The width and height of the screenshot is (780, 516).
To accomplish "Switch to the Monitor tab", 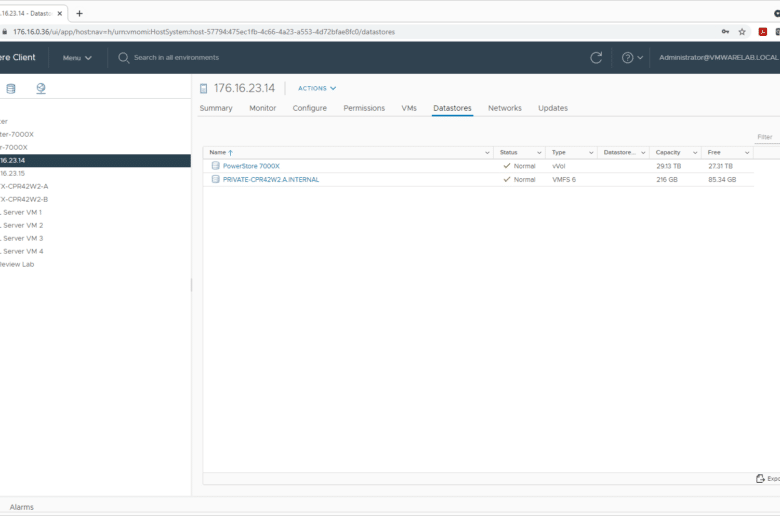I will tap(263, 108).
